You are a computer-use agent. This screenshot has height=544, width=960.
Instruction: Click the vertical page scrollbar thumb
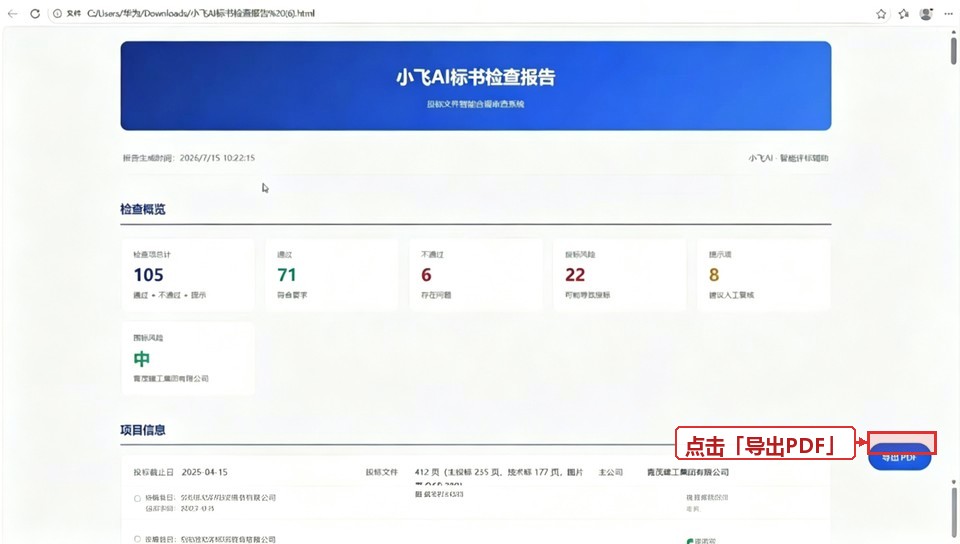pyautogui.click(x=953, y=51)
